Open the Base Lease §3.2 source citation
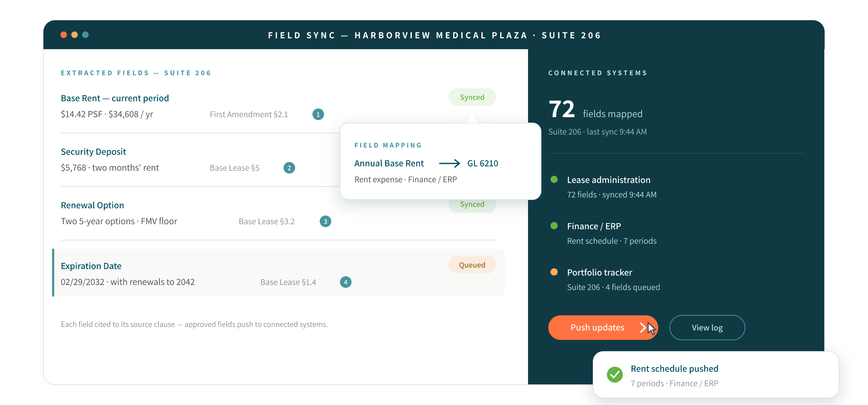 [267, 221]
